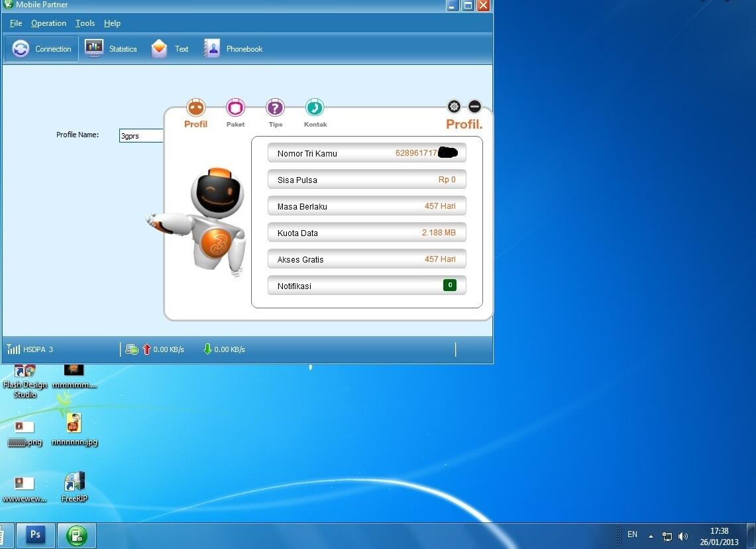Click the 0.00 KB/s download speed text
The height and width of the screenshot is (549, 756).
point(229,349)
